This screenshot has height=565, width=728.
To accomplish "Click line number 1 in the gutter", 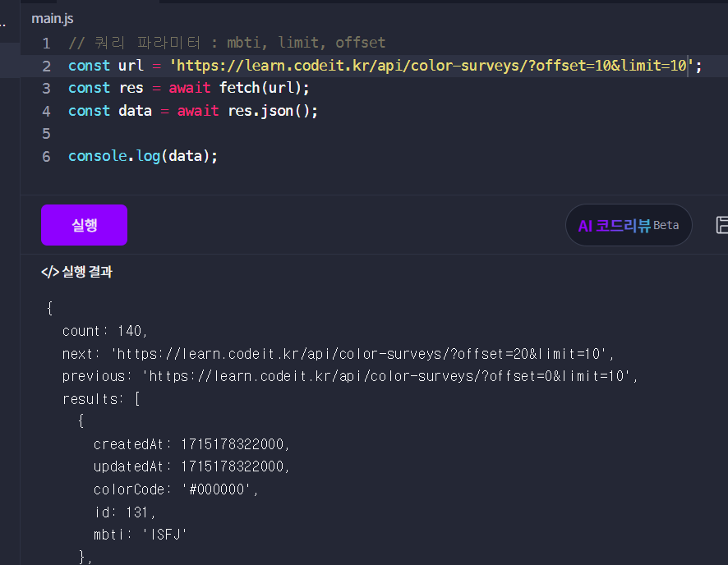I will pyautogui.click(x=47, y=44).
